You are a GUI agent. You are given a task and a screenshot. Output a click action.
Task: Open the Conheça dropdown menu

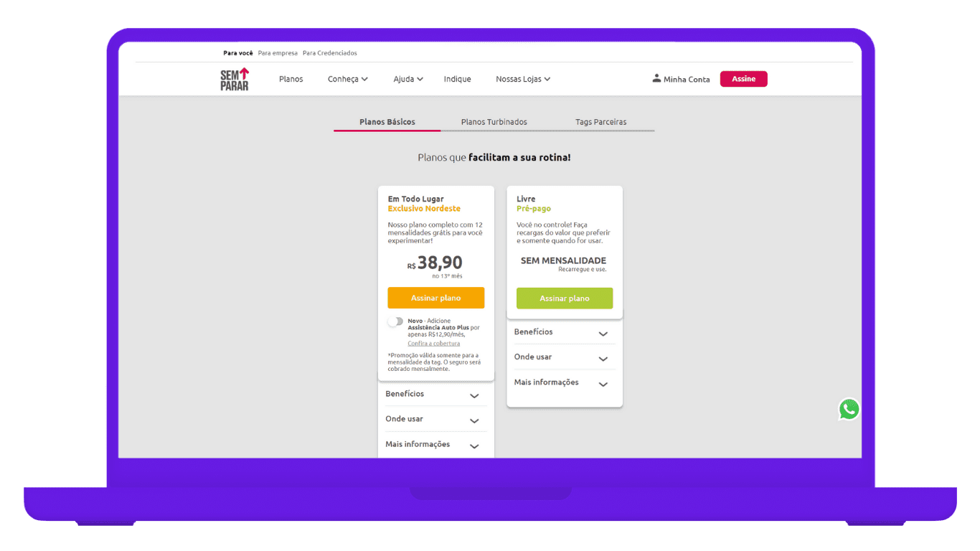click(347, 79)
